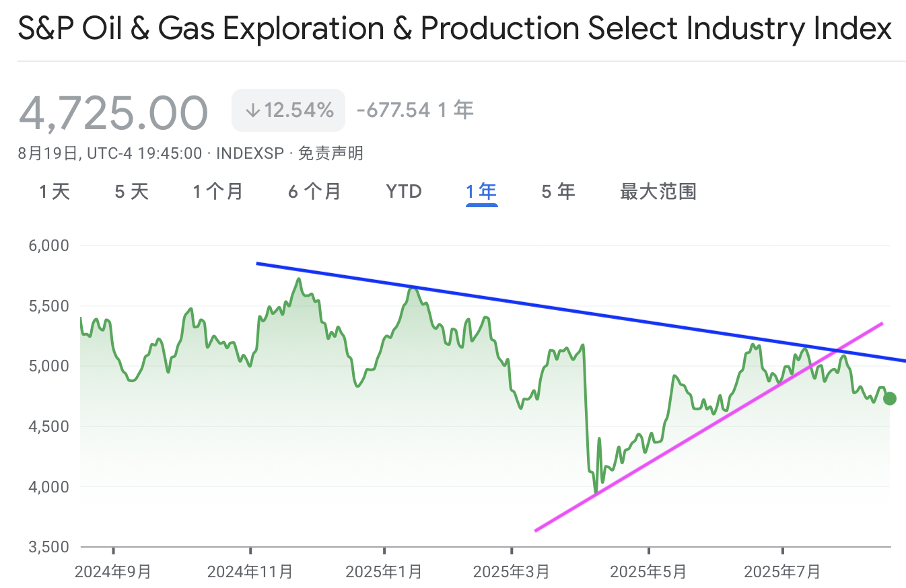Click the down arrow in the 12.54% badge
The height and width of the screenshot is (588, 906).
pos(252,110)
